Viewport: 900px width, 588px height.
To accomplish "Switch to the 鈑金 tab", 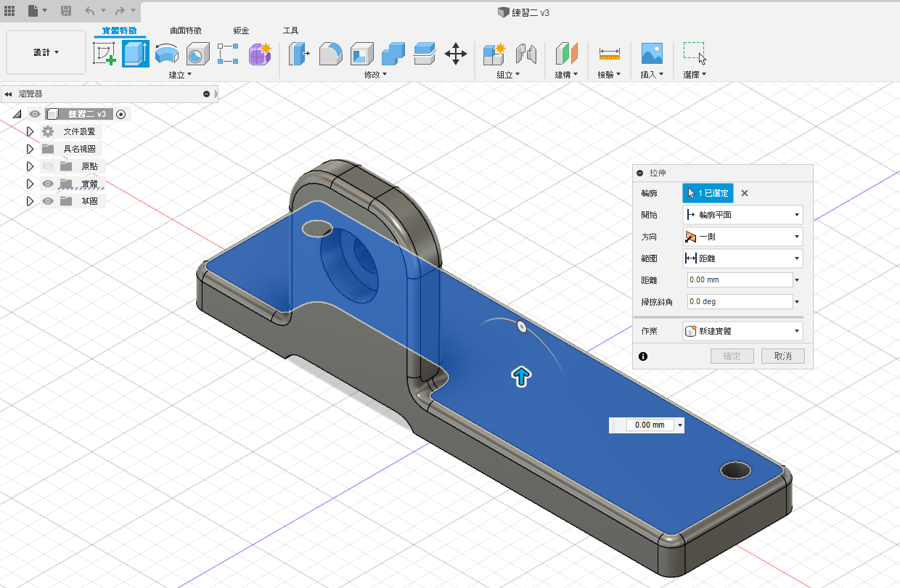I will pos(241,30).
